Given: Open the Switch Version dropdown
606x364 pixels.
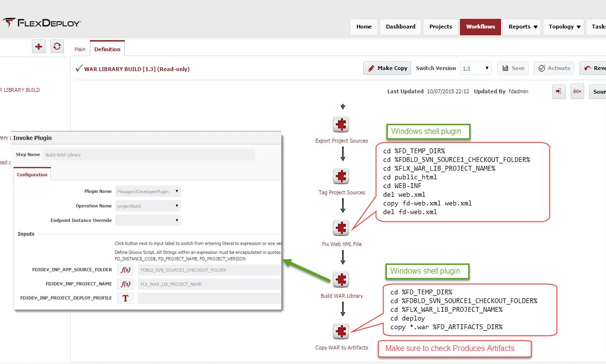Looking at the screenshot, I should (476, 68).
